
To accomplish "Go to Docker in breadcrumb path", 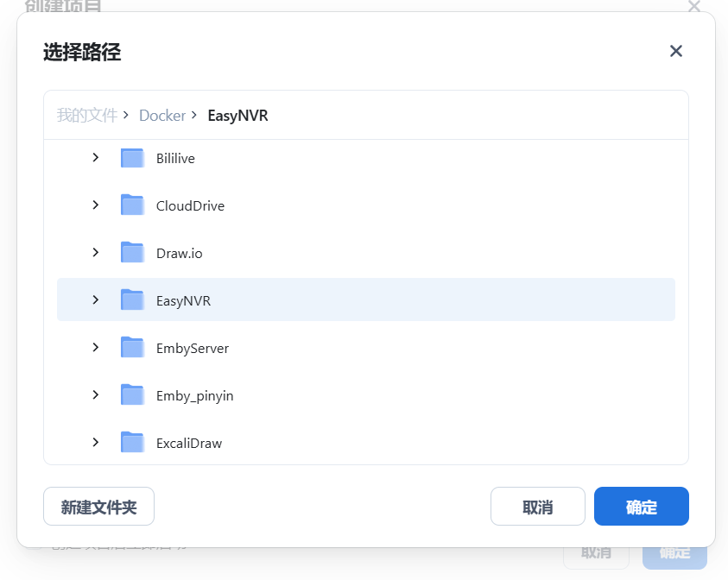I will tap(162, 116).
